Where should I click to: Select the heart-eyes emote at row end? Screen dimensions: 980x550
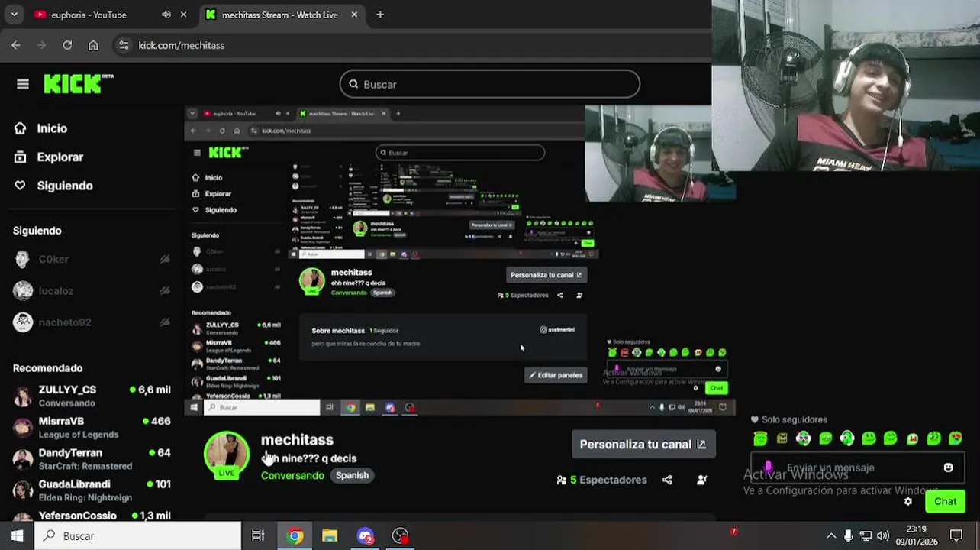pyautogui.click(x=956, y=438)
